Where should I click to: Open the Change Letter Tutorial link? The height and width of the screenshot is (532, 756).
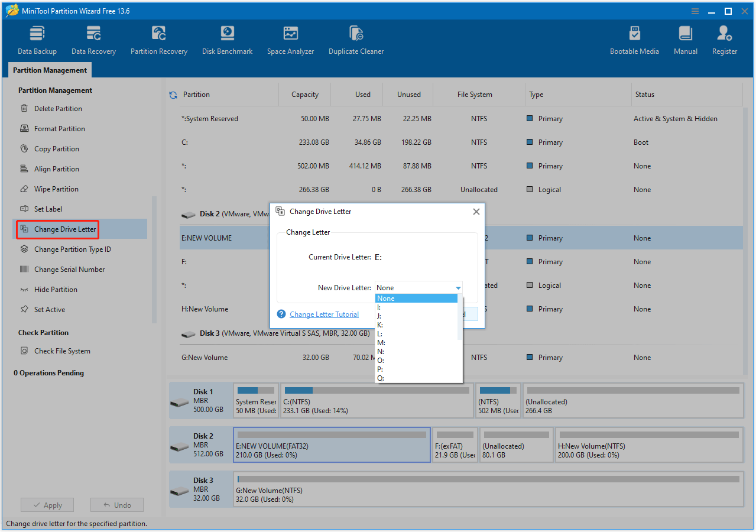tap(324, 314)
